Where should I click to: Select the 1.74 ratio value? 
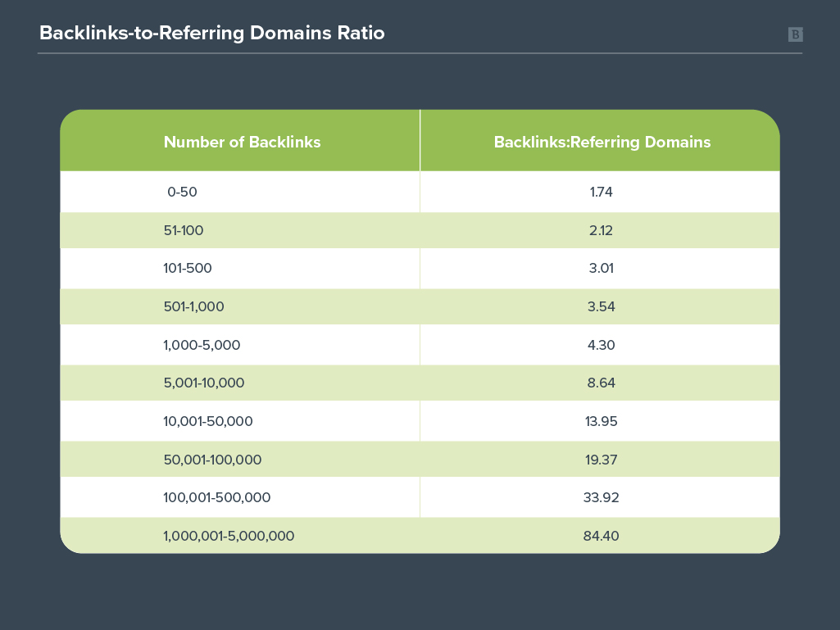coord(600,193)
